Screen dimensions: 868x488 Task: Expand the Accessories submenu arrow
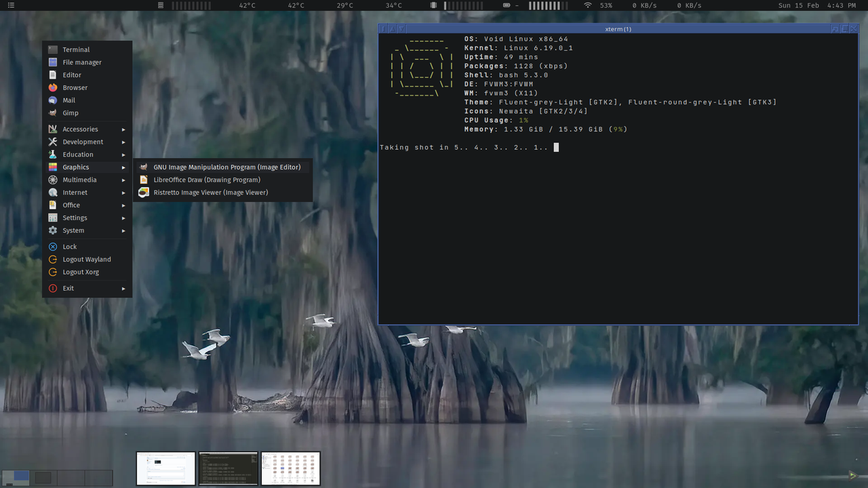coord(123,129)
